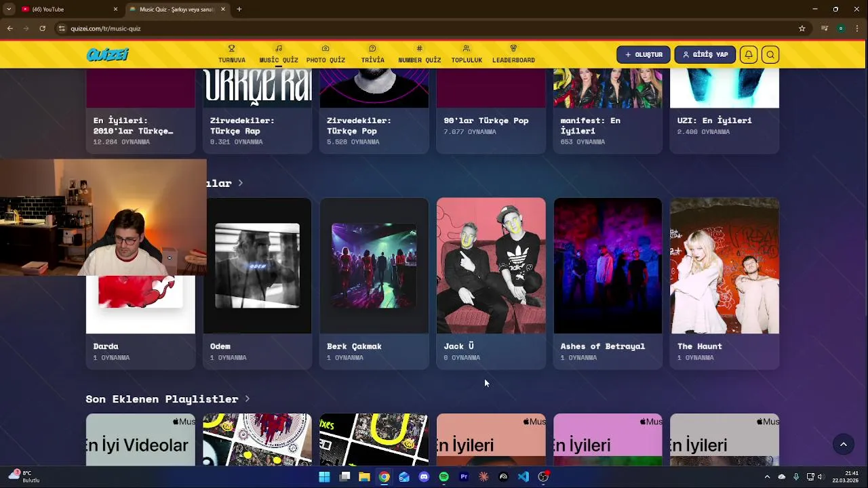868x488 pixels.
Task: Click the scroll-to-top arrow button
Action: click(844, 445)
